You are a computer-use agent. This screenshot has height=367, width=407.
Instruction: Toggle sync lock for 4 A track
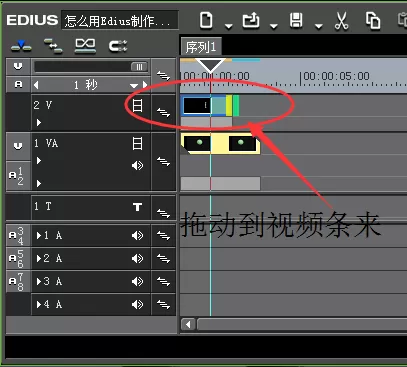tap(163, 304)
